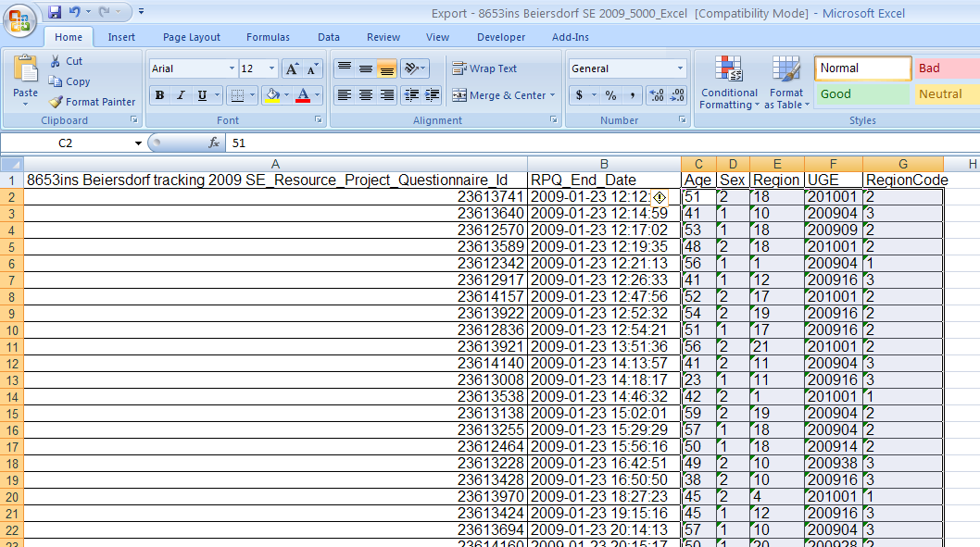Screen dimensions: 980x547
Task: Toggle Wrap Text for selected cells
Action: coord(484,68)
